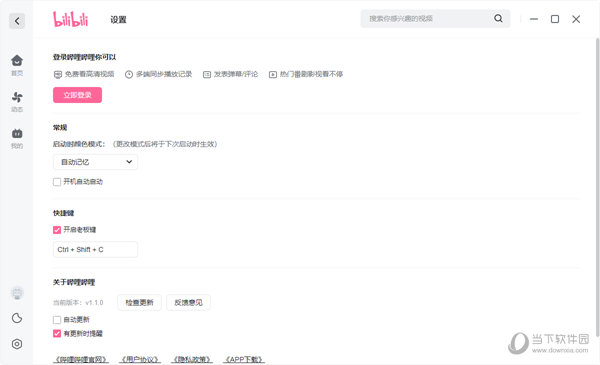Screen dimensions: 600x365
Task: Click the Ctrl + Shift + C hotkey field
Action: coord(95,249)
